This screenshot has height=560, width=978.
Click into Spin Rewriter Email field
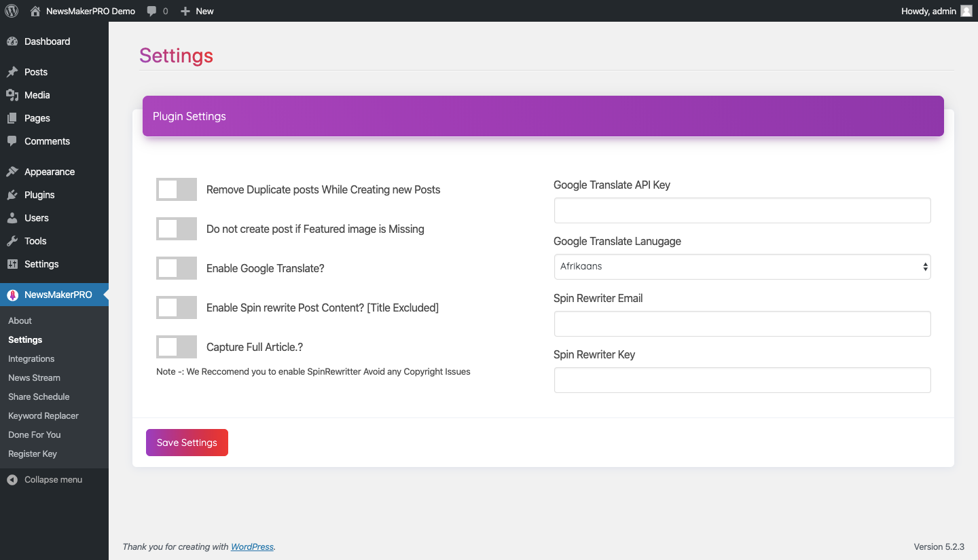[742, 324]
